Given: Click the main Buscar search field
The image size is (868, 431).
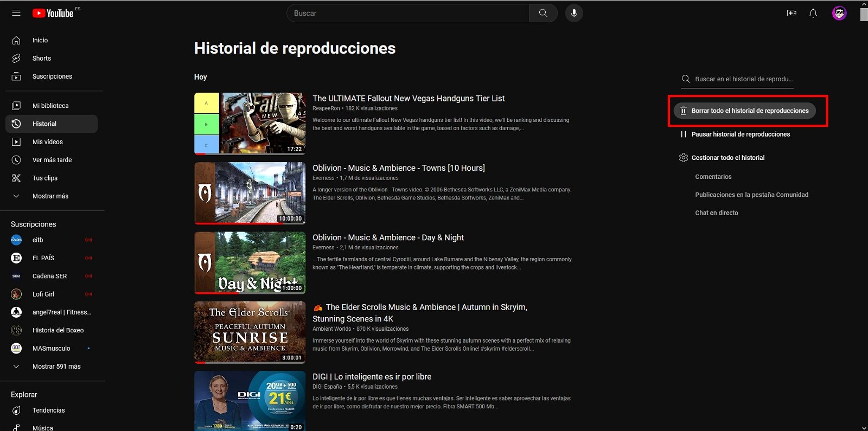Looking at the screenshot, I should click(x=408, y=13).
